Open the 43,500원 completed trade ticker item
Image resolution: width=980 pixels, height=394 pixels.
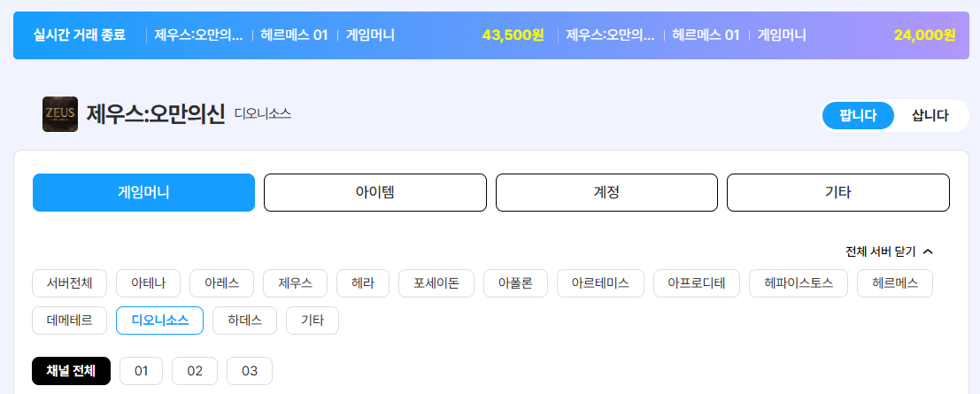349,35
